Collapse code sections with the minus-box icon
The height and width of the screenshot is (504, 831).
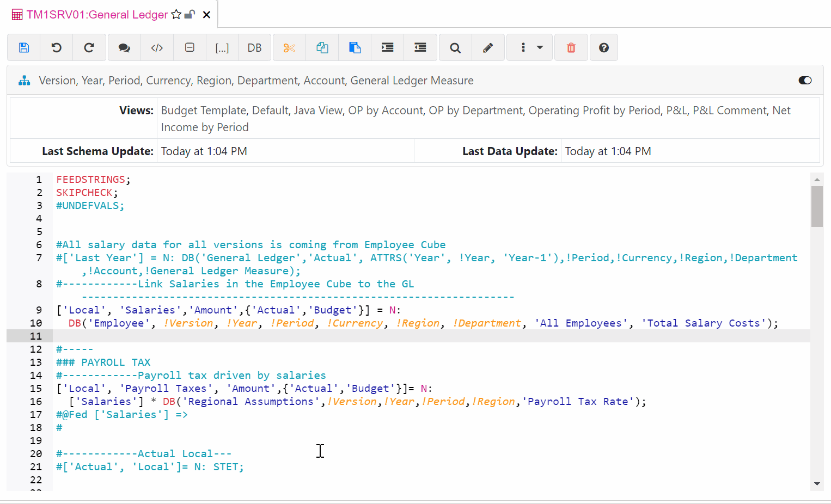[x=190, y=47]
